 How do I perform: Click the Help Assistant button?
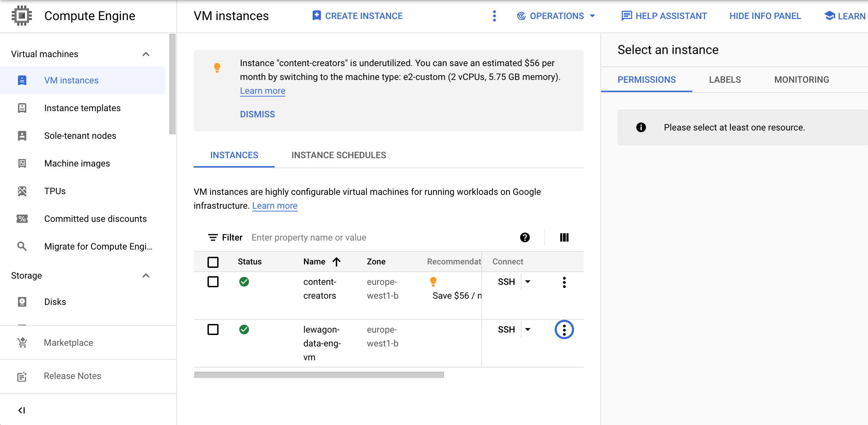point(664,16)
